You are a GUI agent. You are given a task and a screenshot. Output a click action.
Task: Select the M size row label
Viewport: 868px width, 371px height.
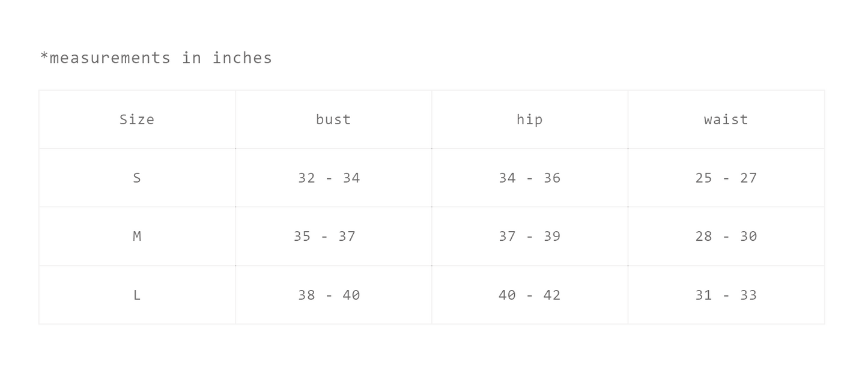click(137, 237)
